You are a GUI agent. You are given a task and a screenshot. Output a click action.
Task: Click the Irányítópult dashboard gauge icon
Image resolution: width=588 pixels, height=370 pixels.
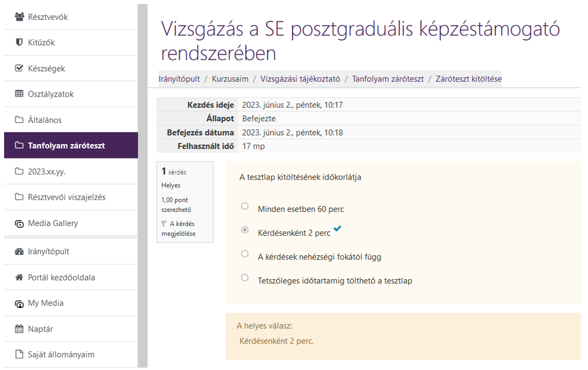[19, 252]
